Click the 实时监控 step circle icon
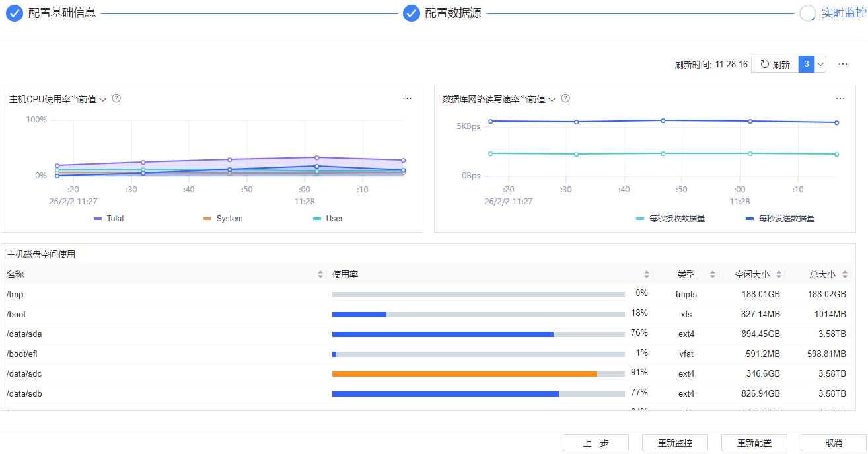868x454 pixels. [x=807, y=13]
